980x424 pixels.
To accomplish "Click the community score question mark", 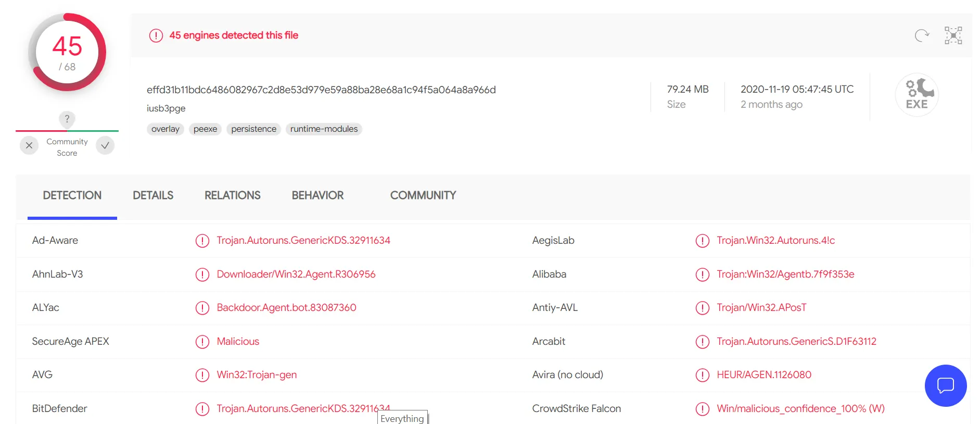I will coord(67,119).
